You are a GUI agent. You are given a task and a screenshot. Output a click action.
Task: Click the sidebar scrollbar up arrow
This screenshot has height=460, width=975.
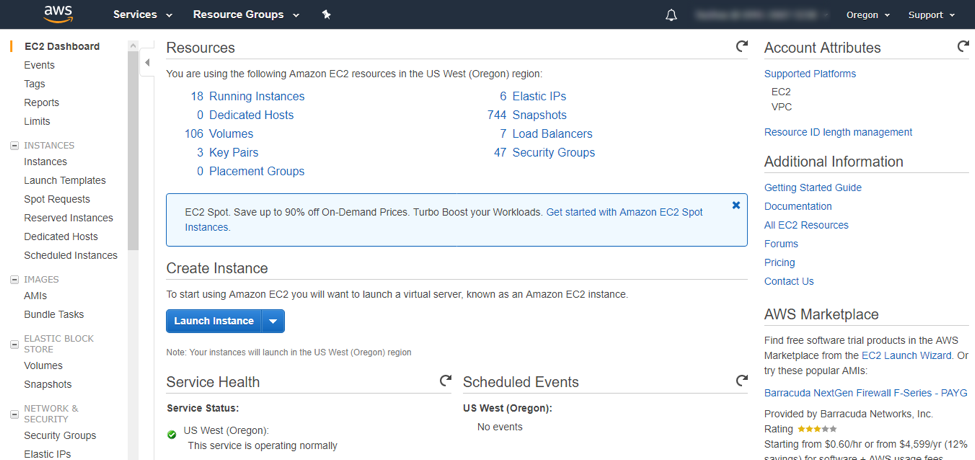[x=132, y=45]
